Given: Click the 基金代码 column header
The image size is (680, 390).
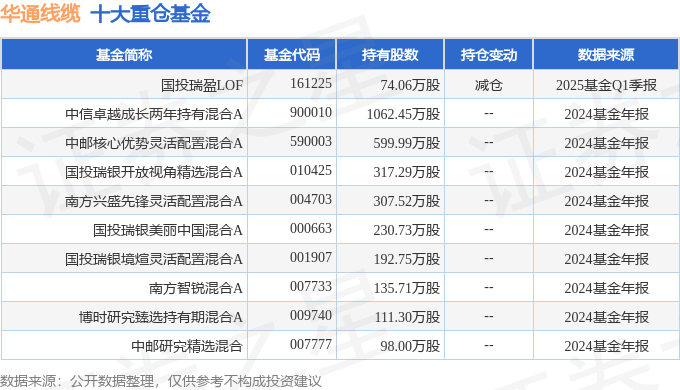Looking at the screenshot, I should 292,55.
